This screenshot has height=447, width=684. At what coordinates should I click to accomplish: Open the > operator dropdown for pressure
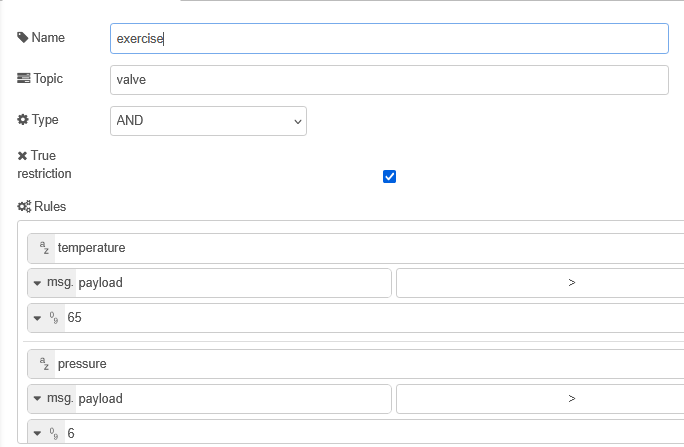tap(540, 399)
